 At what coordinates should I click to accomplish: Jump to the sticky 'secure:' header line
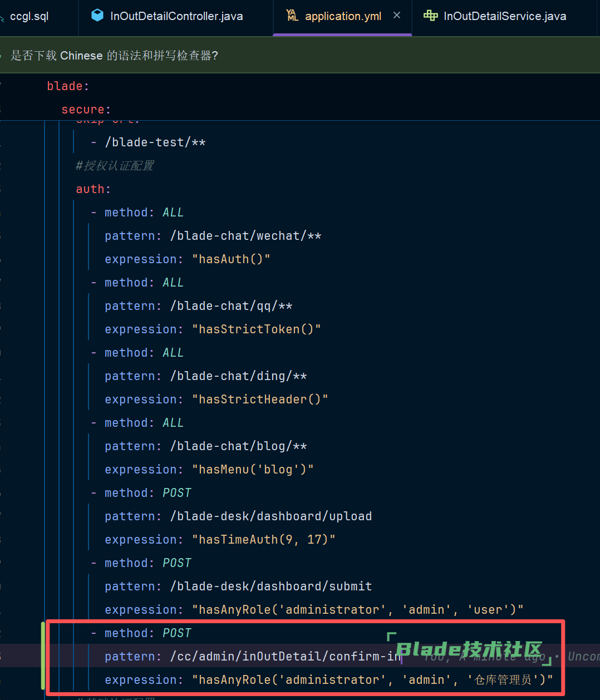coord(86,110)
